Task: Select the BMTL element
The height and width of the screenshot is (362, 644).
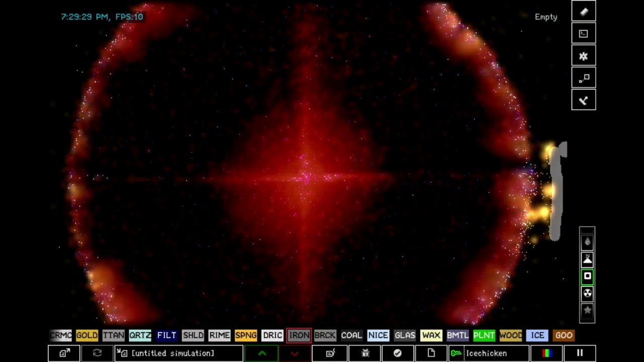Action: 458,335
